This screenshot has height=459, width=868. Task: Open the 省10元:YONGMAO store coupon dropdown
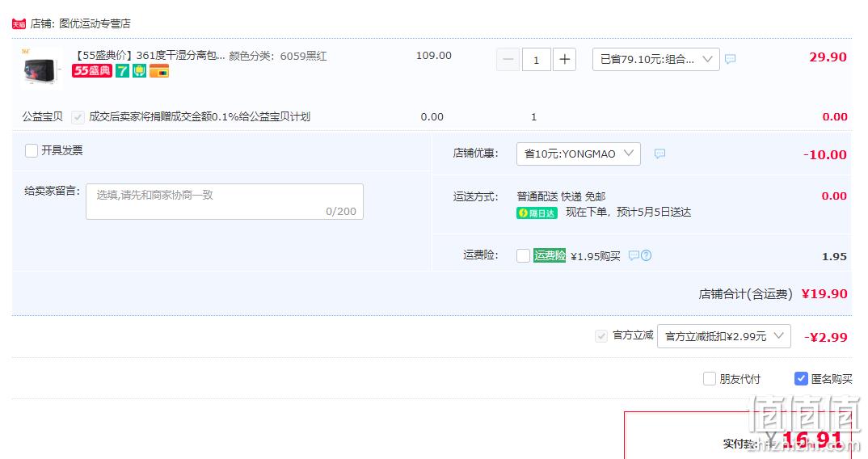click(x=579, y=154)
